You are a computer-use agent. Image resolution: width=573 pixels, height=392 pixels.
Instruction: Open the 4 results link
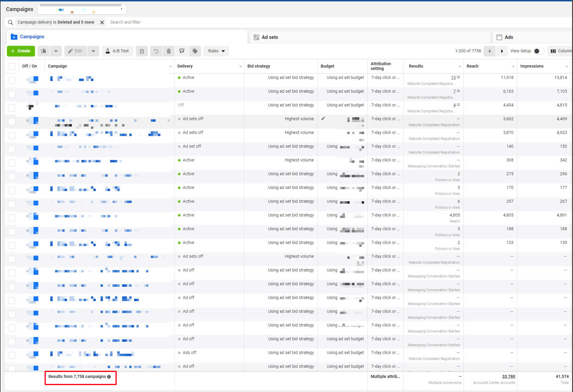[454, 105]
